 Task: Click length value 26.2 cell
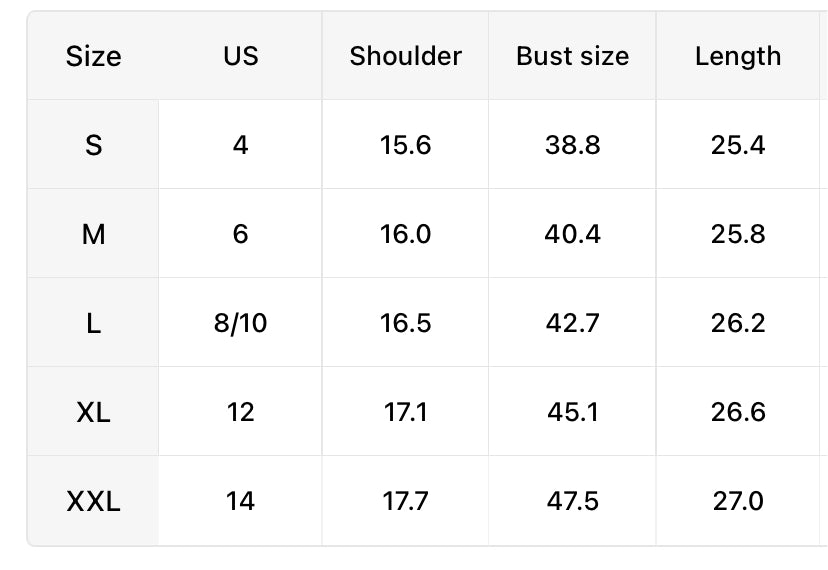738,323
